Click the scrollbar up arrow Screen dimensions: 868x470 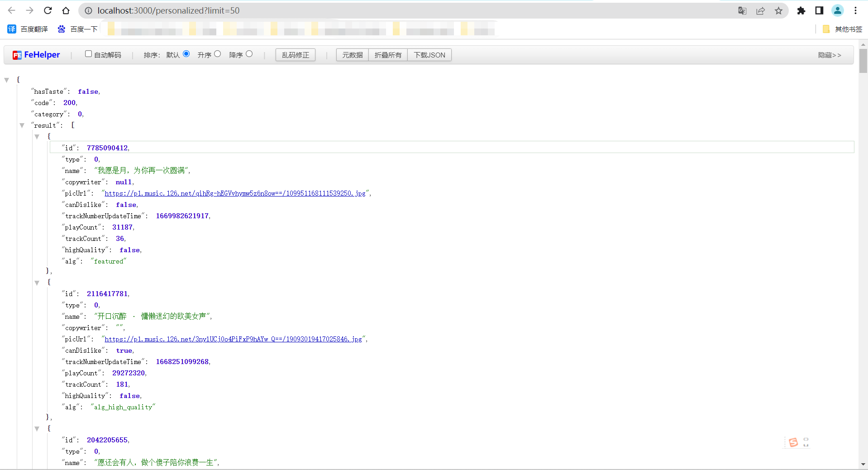863,44
